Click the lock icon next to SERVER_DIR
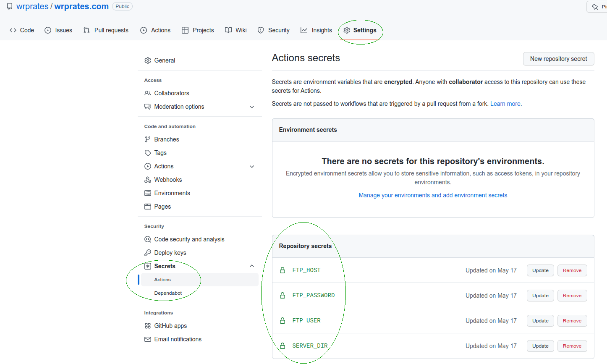The image size is (607, 364). pyautogui.click(x=283, y=346)
